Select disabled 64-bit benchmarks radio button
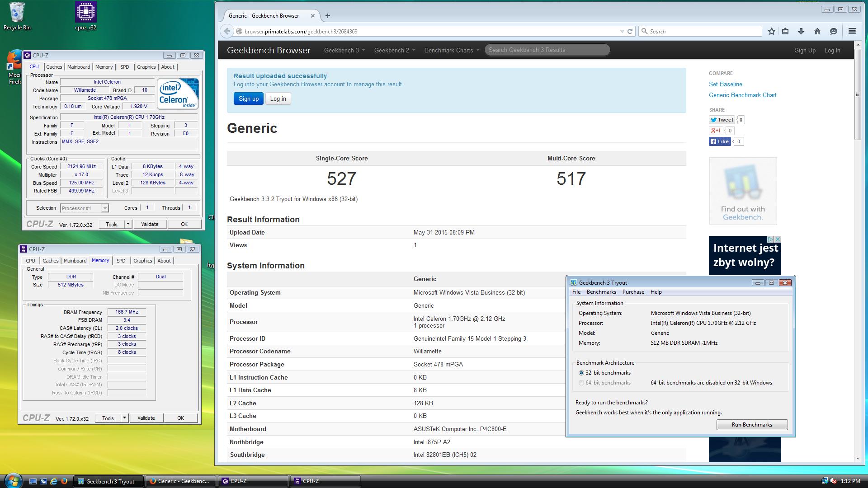 pyautogui.click(x=581, y=383)
